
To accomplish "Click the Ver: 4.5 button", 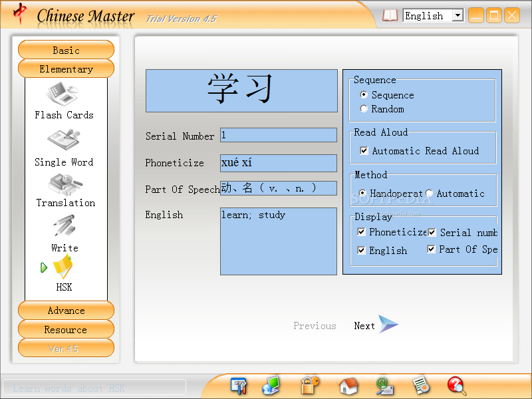I will pos(66,348).
